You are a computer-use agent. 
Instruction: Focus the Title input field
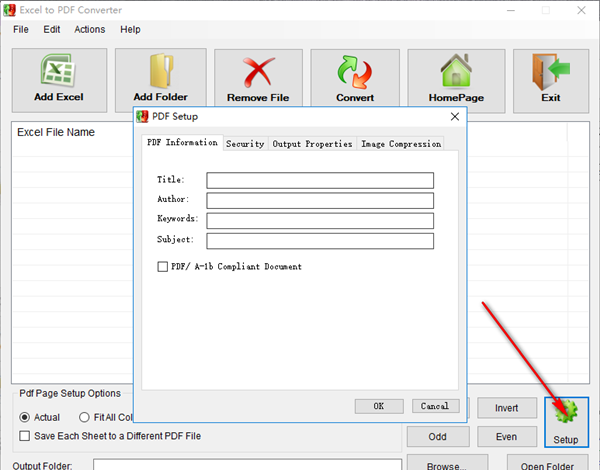320,180
